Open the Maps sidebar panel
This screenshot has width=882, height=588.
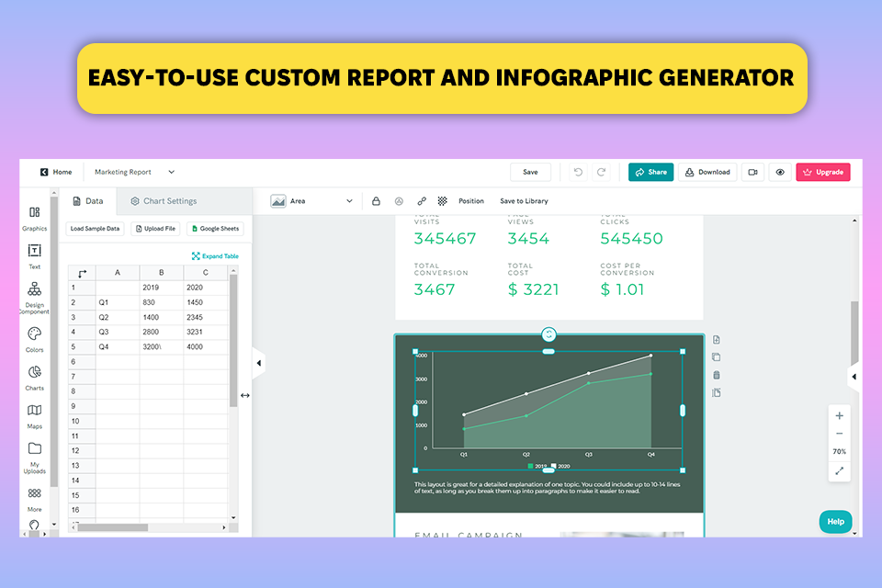pos(34,416)
